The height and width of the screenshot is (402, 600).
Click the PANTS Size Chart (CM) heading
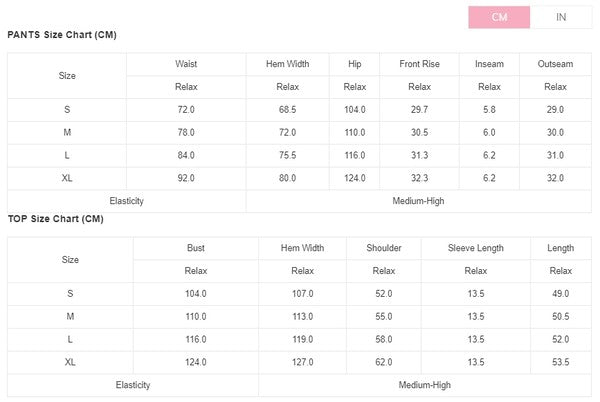(x=62, y=35)
